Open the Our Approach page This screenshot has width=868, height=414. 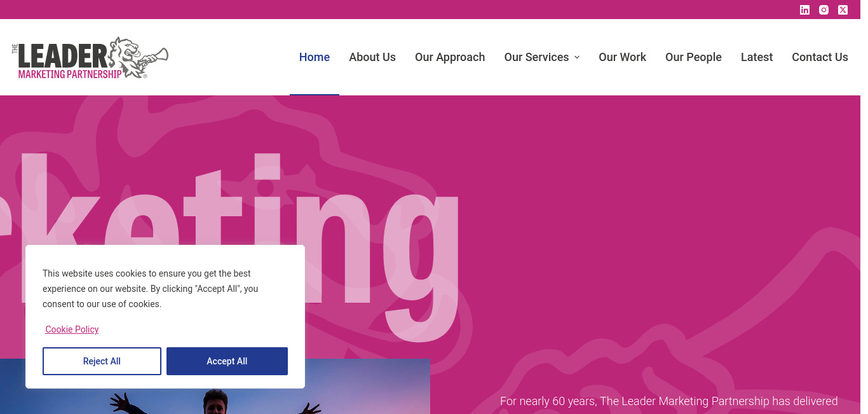point(450,57)
